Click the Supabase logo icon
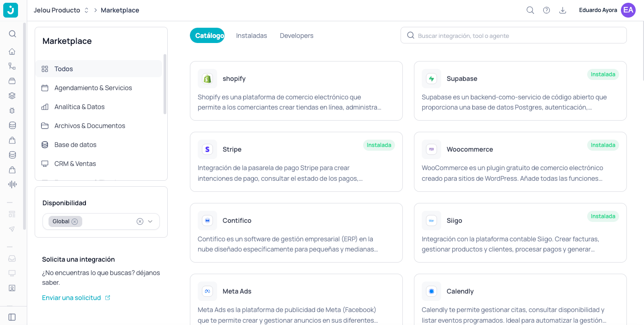This screenshot has width=644, height=325. pyautogui.click(x=431, y=79)
